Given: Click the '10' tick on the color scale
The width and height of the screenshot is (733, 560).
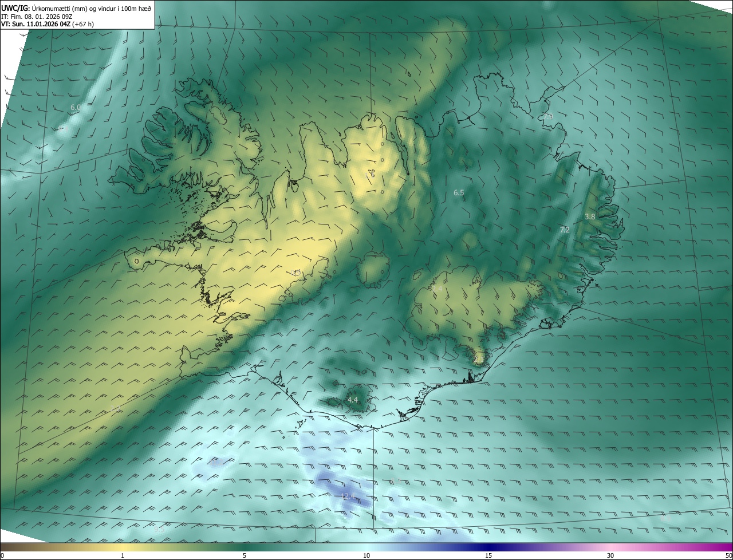Looking at the screenshot, I should (366, 555).
